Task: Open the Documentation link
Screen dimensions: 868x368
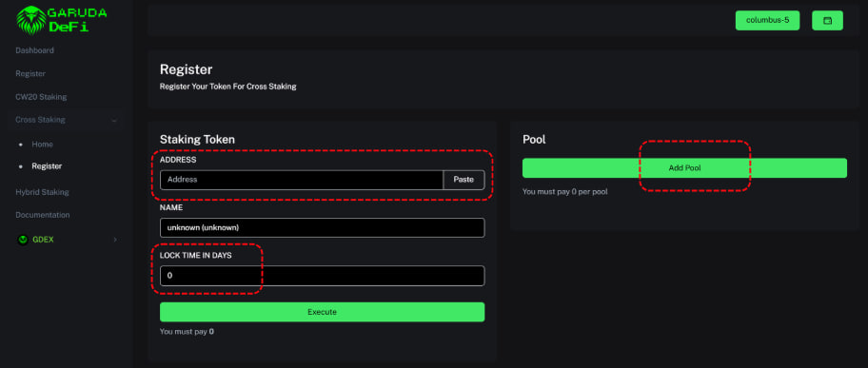Action: pos(43,215)
